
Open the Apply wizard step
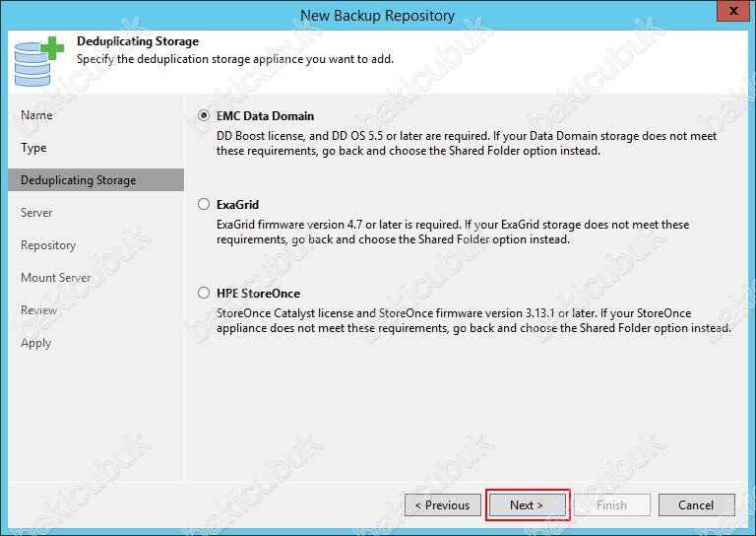(x=35, y=343)
